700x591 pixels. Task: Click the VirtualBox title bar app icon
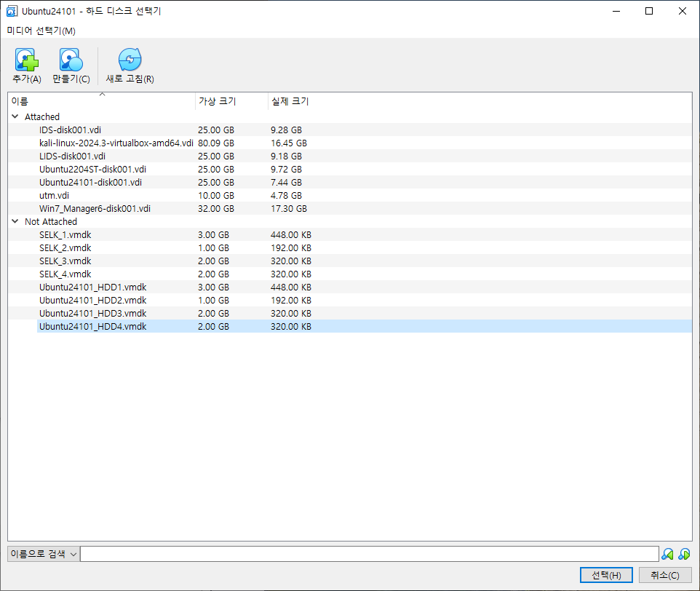click(12, 11)
